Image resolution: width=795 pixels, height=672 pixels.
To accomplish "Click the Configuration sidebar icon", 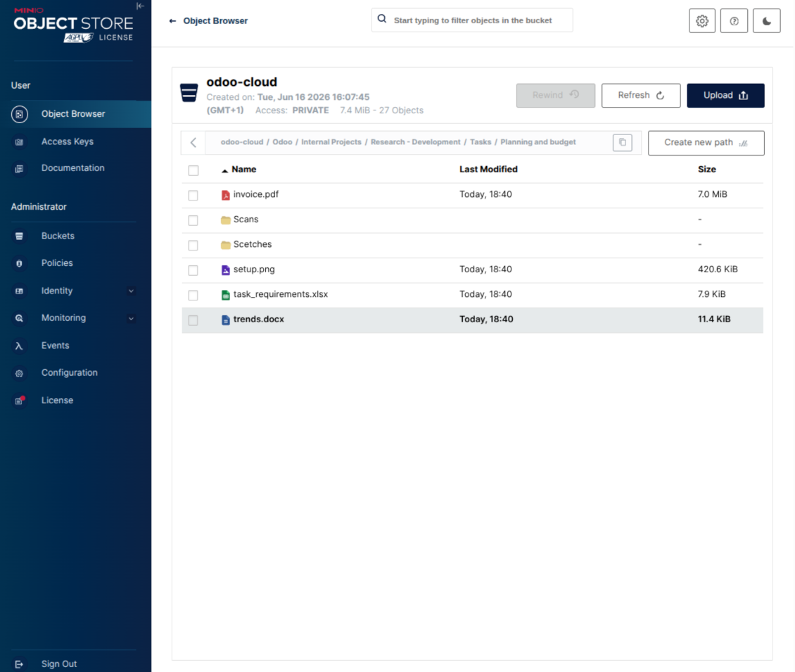I will (x=19, y=373).
